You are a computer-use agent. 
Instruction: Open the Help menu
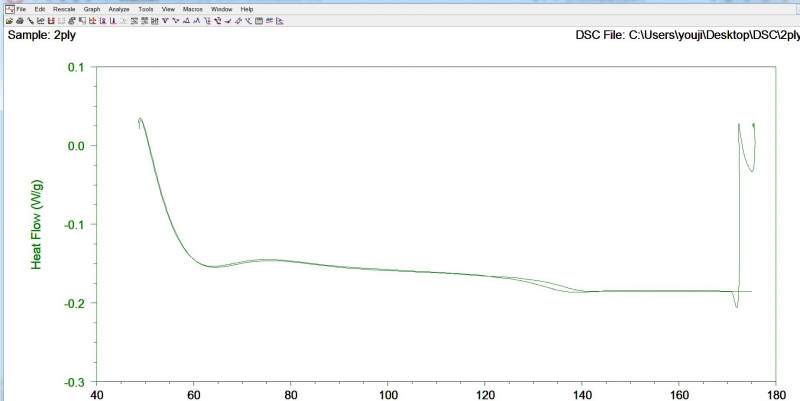[x=247, y=9]
